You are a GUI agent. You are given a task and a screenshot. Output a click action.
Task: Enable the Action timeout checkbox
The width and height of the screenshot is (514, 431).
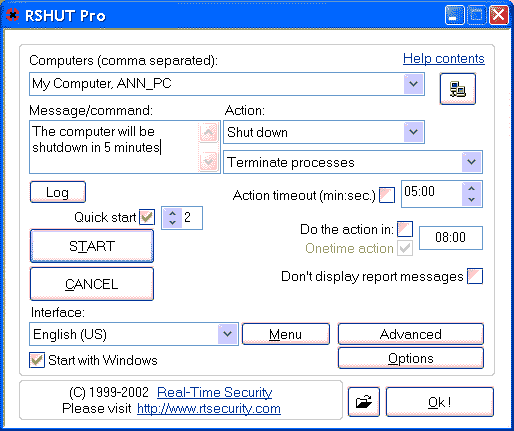[x=387, y=195]
